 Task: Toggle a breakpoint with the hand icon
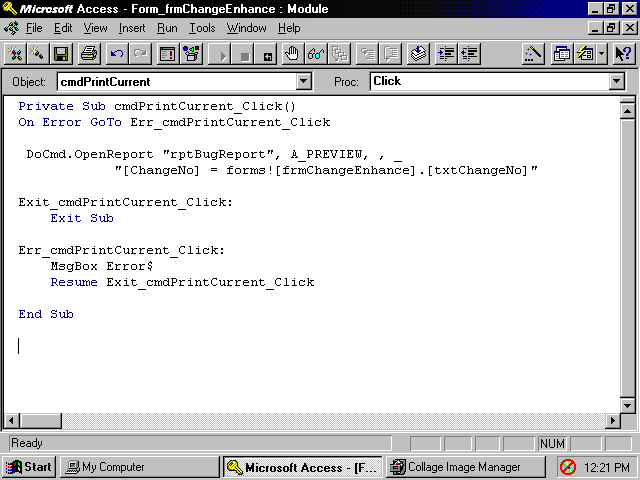point(292,54)
